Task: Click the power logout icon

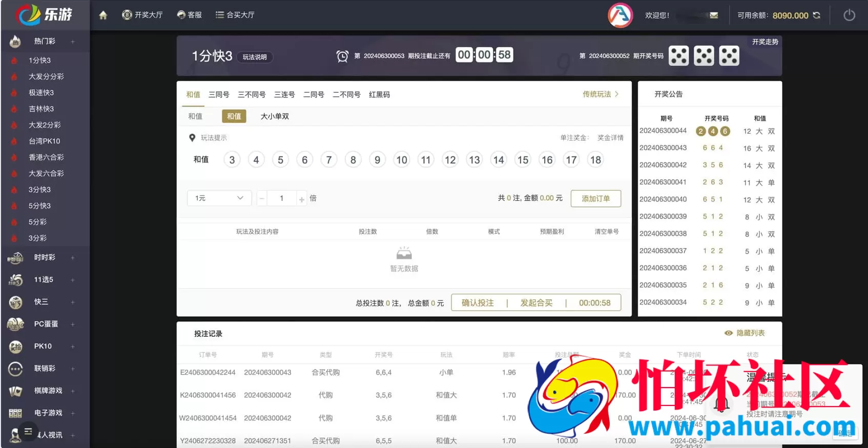Action: [849, 15]
